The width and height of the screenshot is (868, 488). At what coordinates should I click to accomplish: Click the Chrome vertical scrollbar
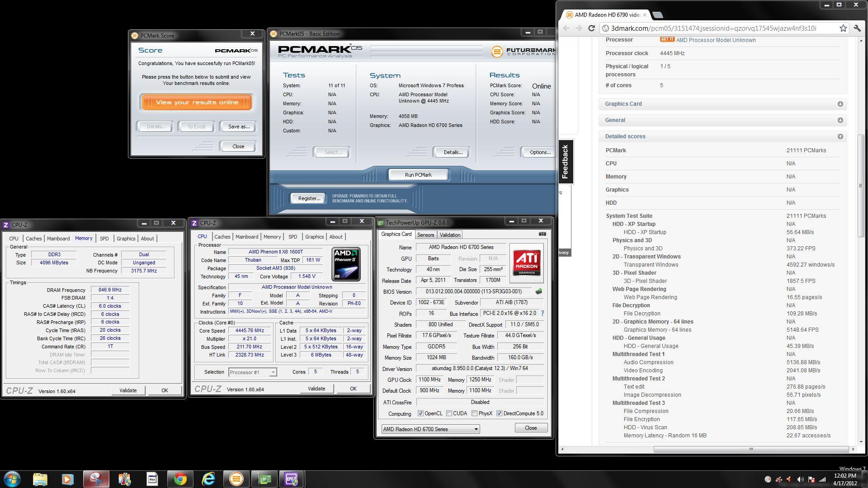point(861,185)
